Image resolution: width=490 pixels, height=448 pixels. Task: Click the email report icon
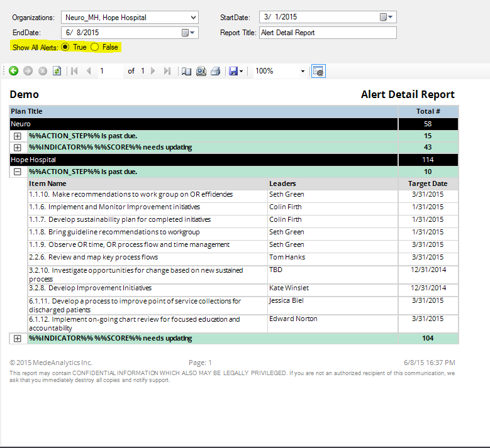318,71
